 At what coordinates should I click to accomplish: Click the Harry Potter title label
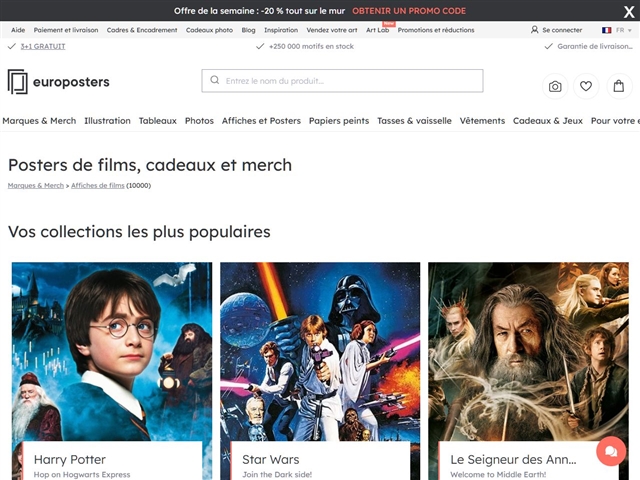coord(70,460)
